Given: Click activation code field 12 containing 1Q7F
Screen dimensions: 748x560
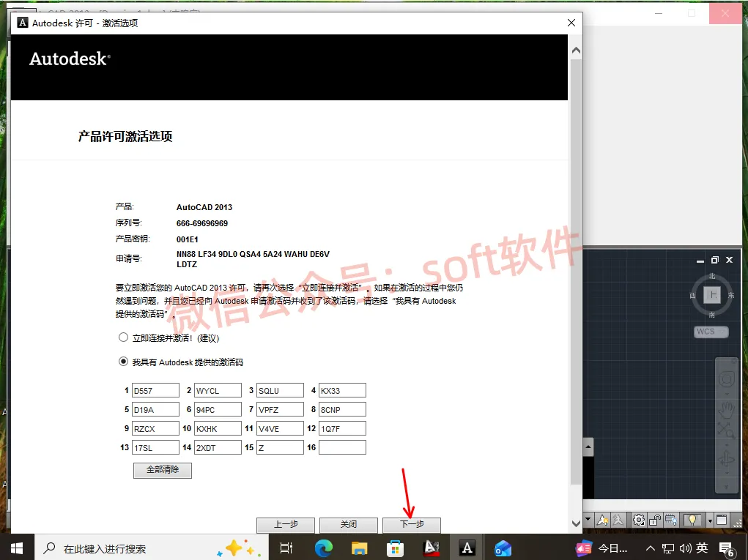Looking at the screenshot, I should [343, 428].
